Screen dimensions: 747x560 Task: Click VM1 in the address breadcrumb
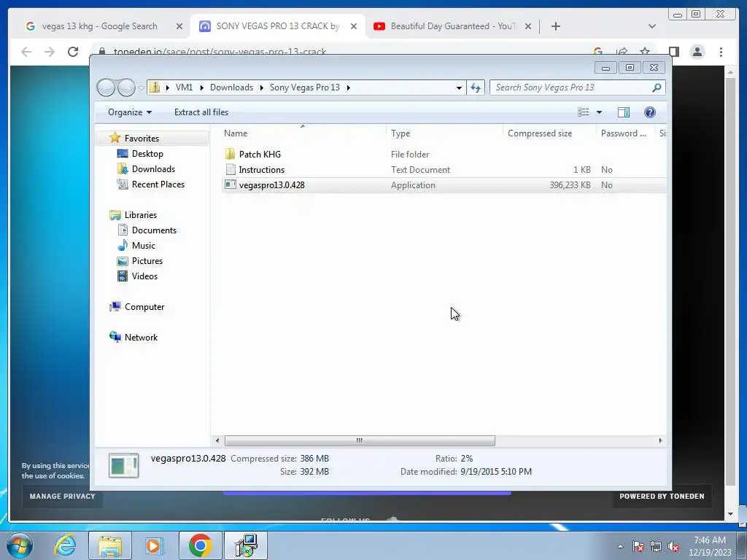coord(184,87)
